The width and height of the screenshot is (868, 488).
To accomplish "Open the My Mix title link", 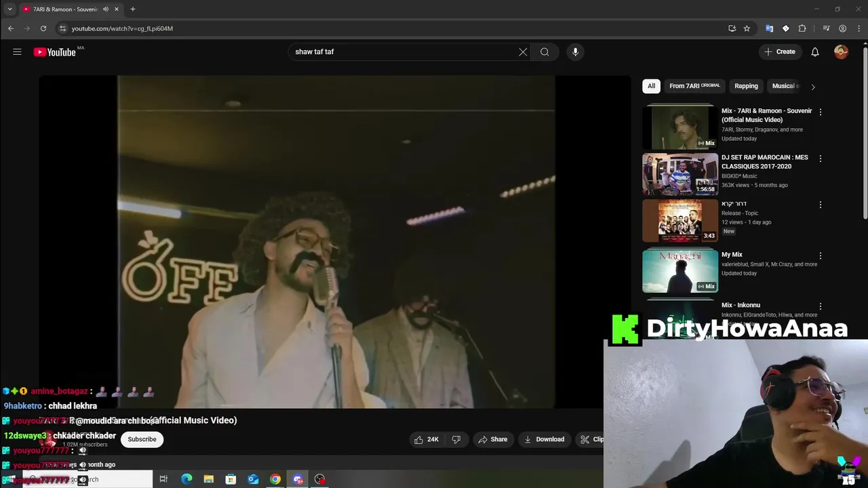I will point(732,255).
